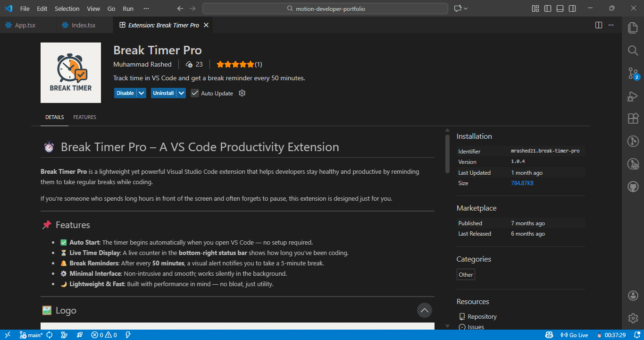
Task: Click the 784.87KB size link
Action: tap(522, 183)
